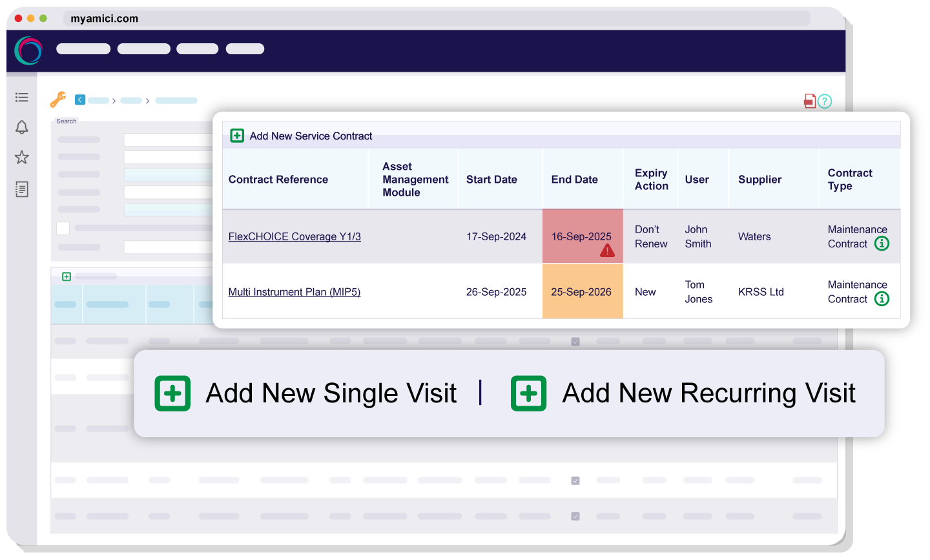This screenshot has height=560, width=930.
Task: Click red warning icon on 16-Sep-2025
Action: click(x=607, y=251)
